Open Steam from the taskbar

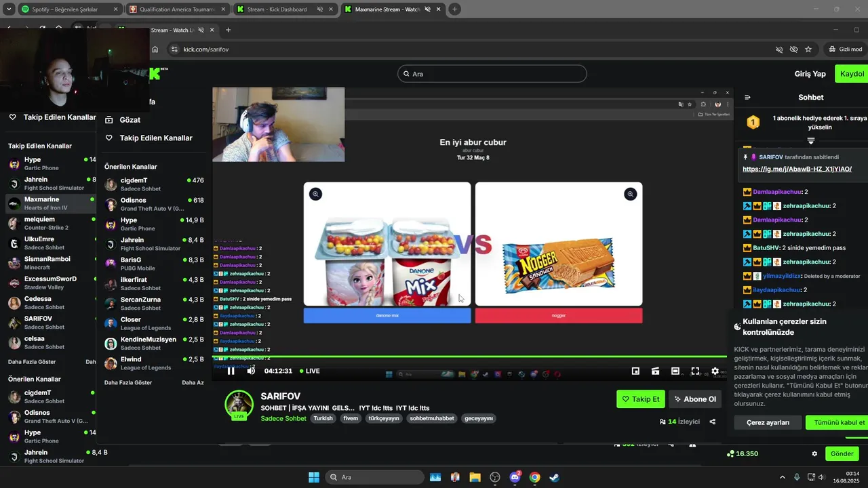click(x=554, y=477)
